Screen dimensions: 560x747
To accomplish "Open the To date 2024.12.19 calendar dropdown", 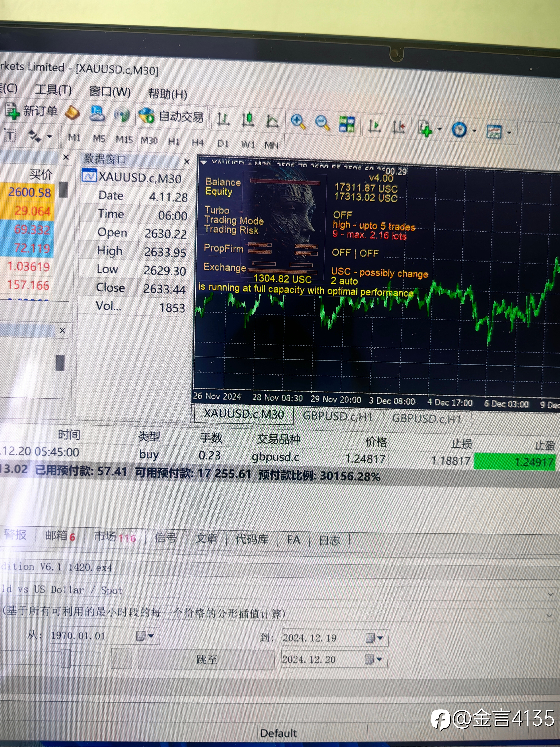I will 375,638.
